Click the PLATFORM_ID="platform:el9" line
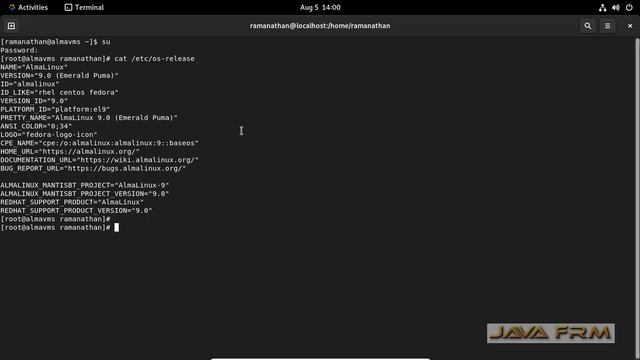The width and height of the screenshot is (640, 360). [x=55, y=109]
